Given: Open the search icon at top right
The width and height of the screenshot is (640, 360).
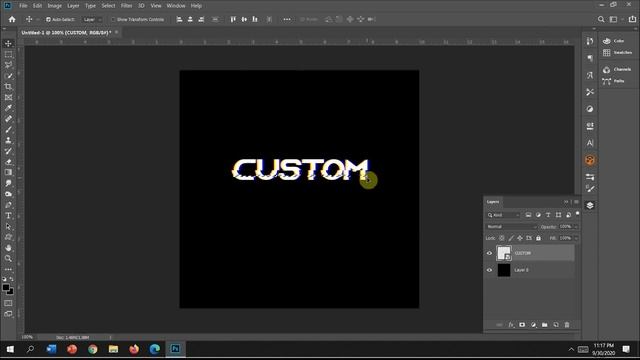Looking at the screenshot, I should click(x=601, y=19).
